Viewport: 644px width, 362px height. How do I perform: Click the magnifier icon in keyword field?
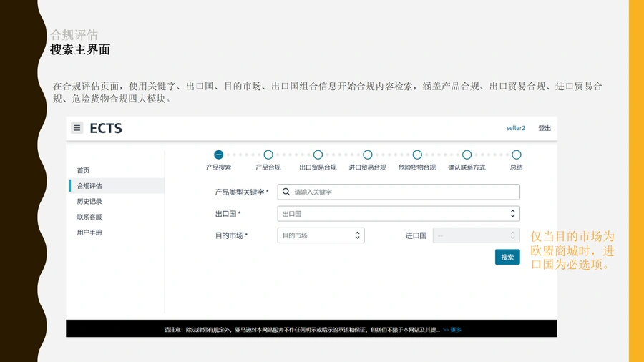[x=286, y=192]
